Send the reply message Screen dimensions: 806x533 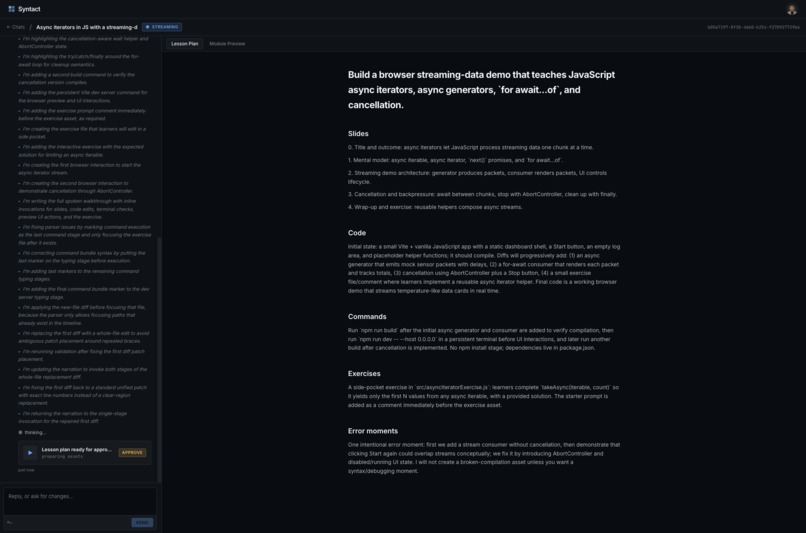(142, 522)
